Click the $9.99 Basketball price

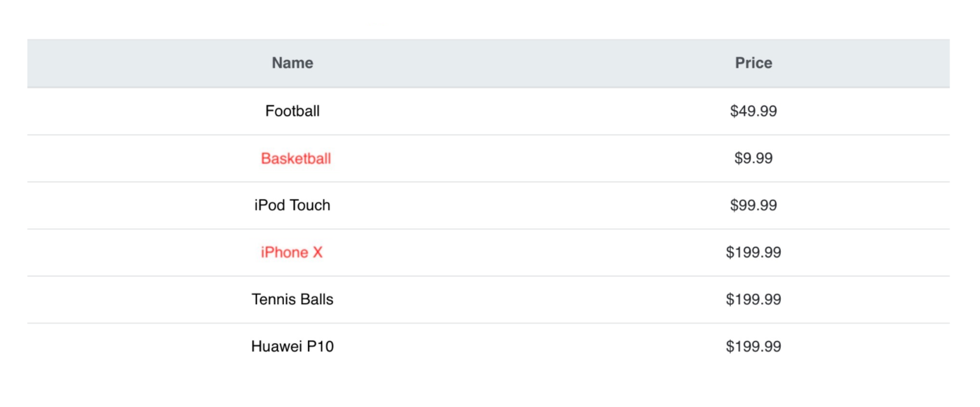753,158
